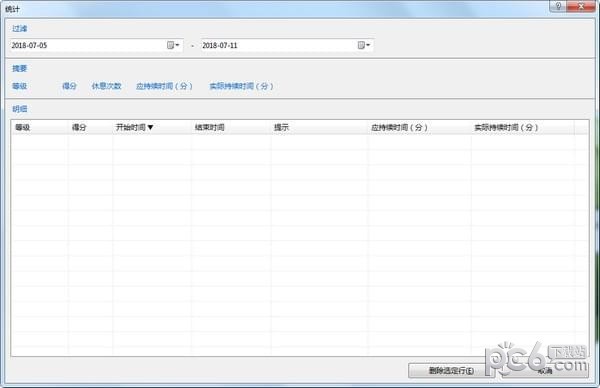Click the 休息次数 summary label
The width and height of the screenshot is (600, 388).
pyautogui.click(x=106, y=86)
